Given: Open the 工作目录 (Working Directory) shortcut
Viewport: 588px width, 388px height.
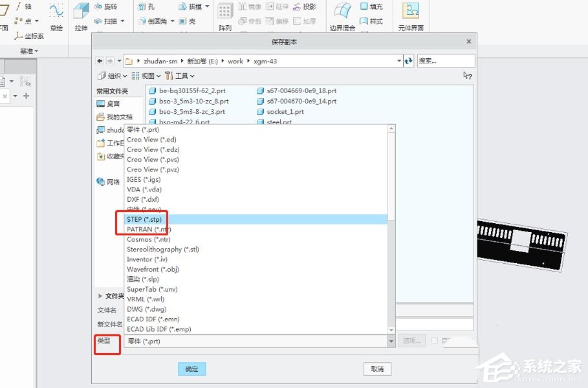Looking at the screenshot, I should pyautogui.click(x=110, y=143).
